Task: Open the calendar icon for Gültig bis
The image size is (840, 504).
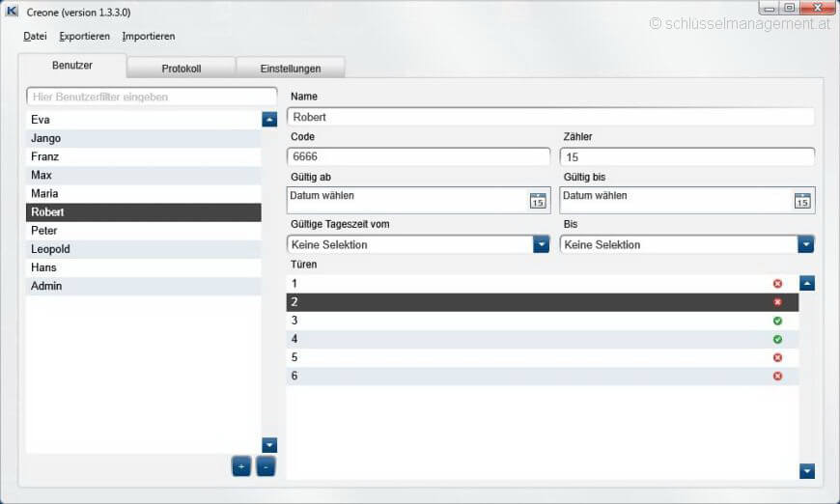Action: click(802, 201)
